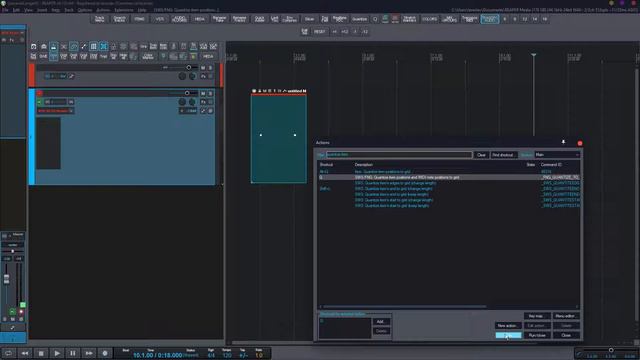Click the highlighted save icon in main toolbar
The width and height of the screenshot is (640, 360).
point(53,47)
